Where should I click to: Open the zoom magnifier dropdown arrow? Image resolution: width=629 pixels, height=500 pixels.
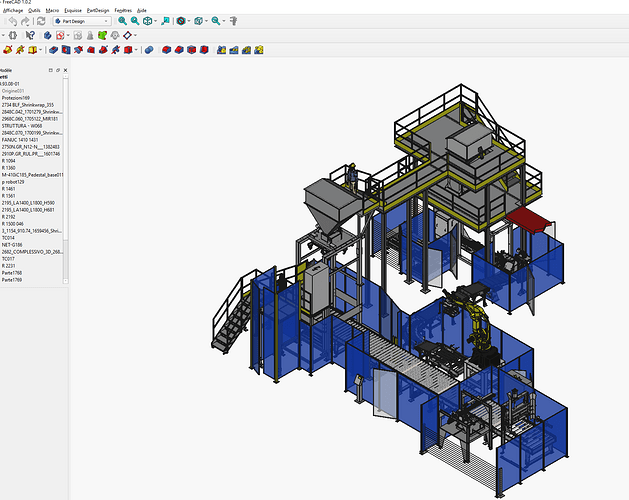click(224, 21)
